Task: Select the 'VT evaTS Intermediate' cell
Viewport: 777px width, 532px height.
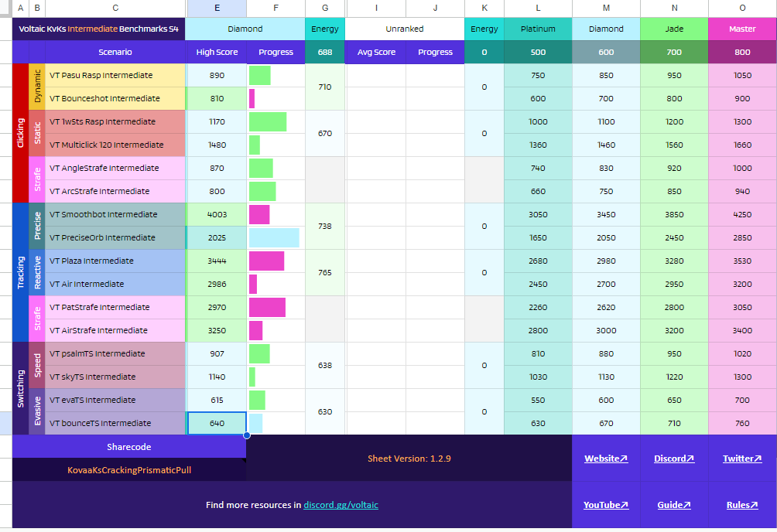Action: pos(115,401)
